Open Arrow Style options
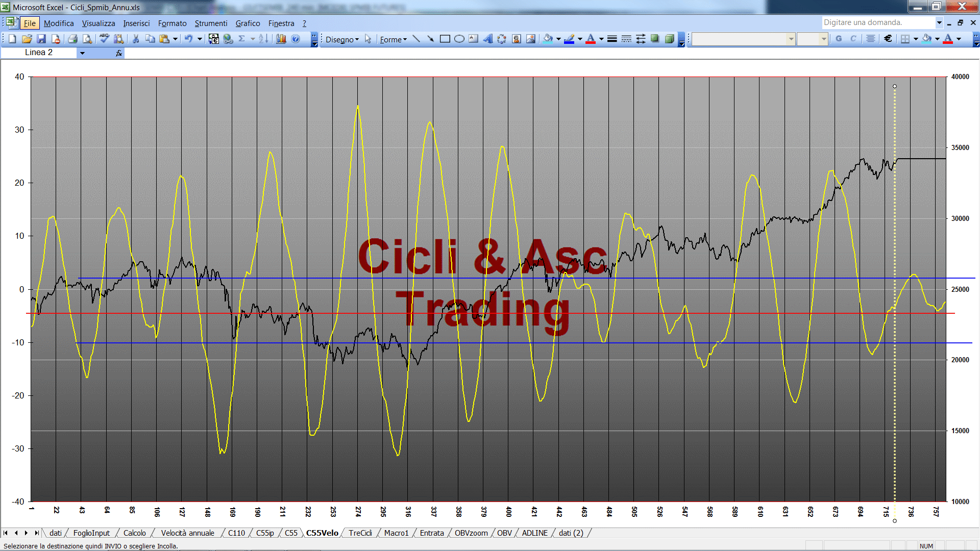 pos(641,39)
